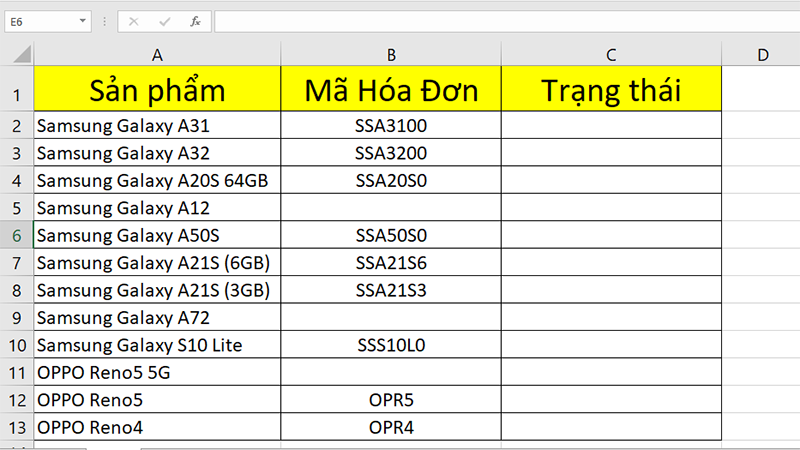This screenshot has width=800, height=450.
Task: Select empty invoice cell for Galaxy A12
Action: [x=391, y=208]
